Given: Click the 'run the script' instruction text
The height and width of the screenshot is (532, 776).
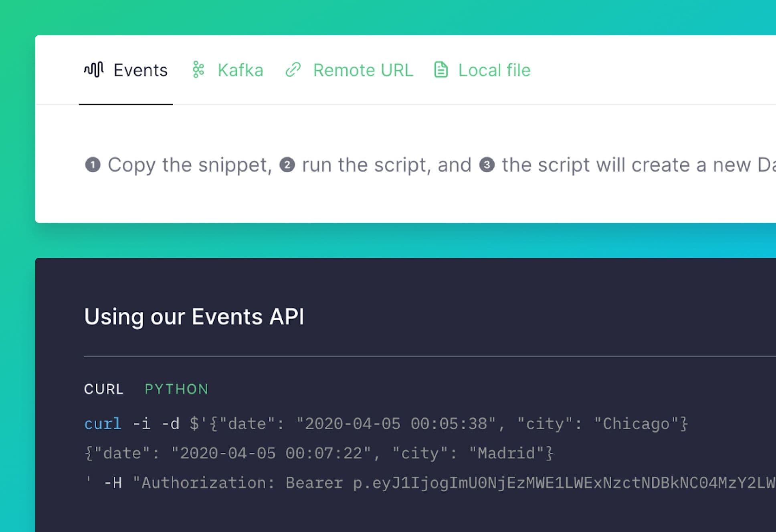Looking at the screenshot, I should [x=366, y=165].
